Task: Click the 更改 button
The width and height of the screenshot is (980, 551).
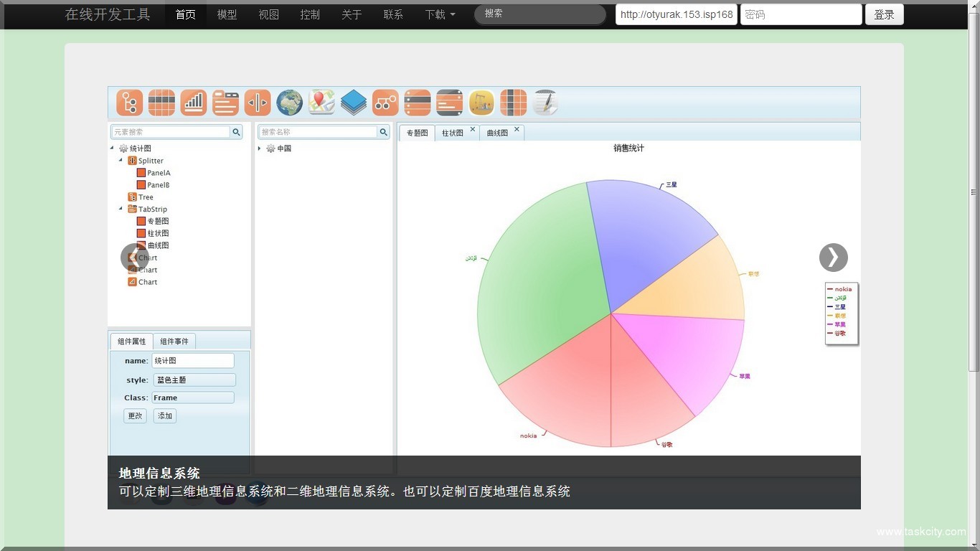Action: click(x=135, y=415)
